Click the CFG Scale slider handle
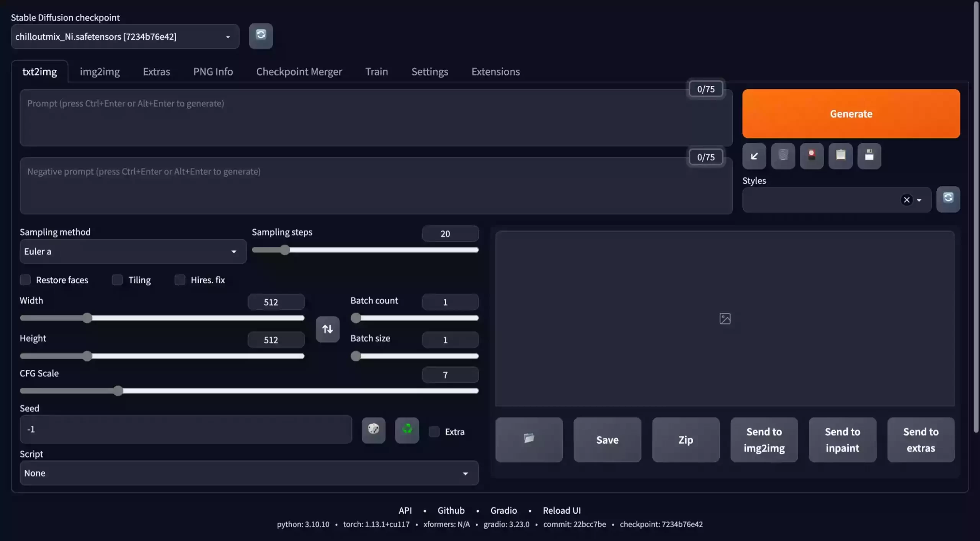Image resolution: width=980 pixels, height=541 pixels. pyautogui.click(x=118, y=391)
